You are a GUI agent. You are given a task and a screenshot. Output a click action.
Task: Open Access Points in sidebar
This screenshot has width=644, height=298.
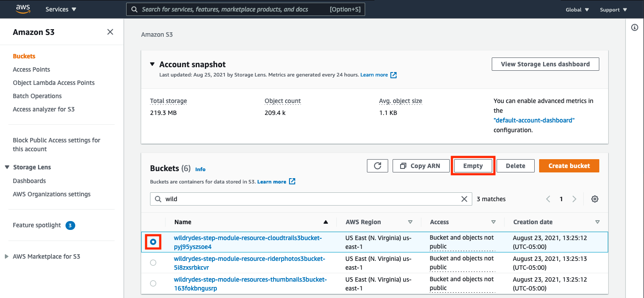[31, 69]
